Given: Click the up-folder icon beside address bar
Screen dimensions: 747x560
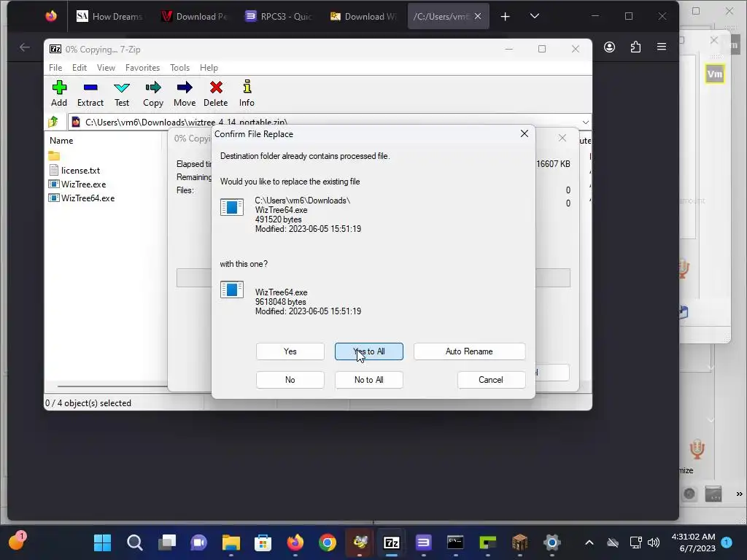Looking at the screenshot, I should 53,122.
